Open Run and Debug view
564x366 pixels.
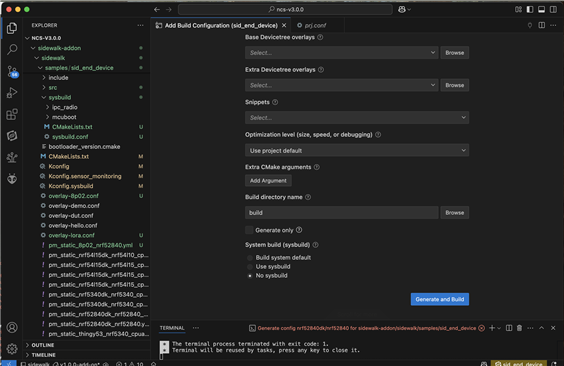[x=12, y=93]
